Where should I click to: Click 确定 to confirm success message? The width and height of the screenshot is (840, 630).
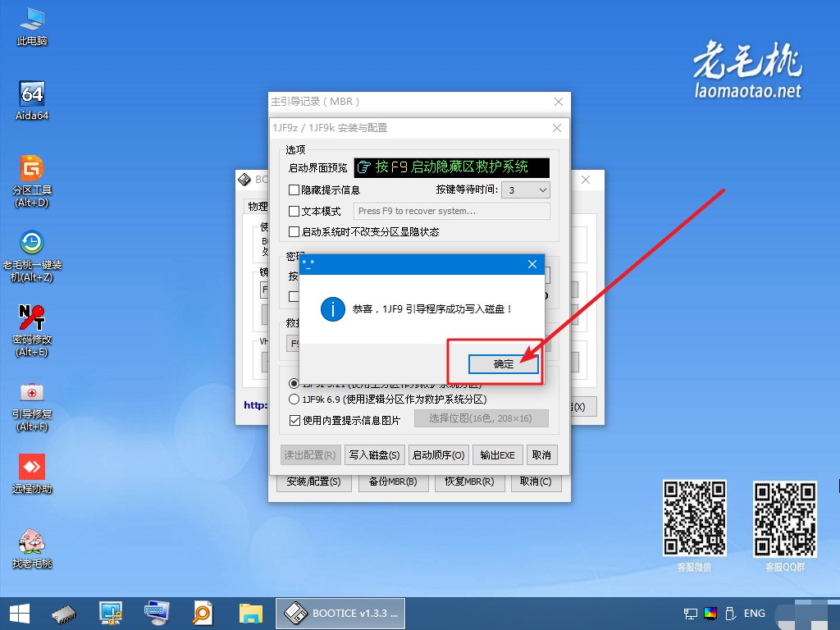click(x=503, y=364)
